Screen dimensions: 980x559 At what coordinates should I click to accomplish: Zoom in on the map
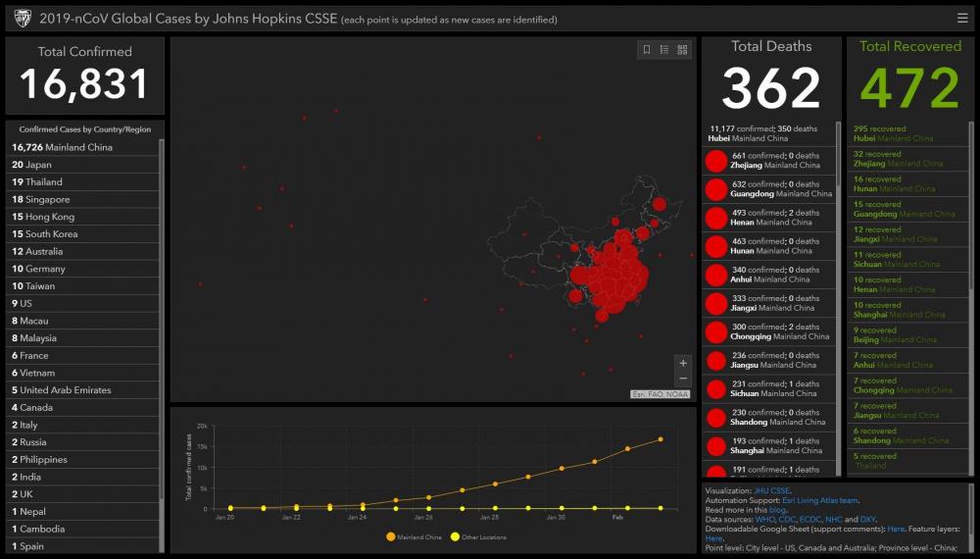click(683, 363)
